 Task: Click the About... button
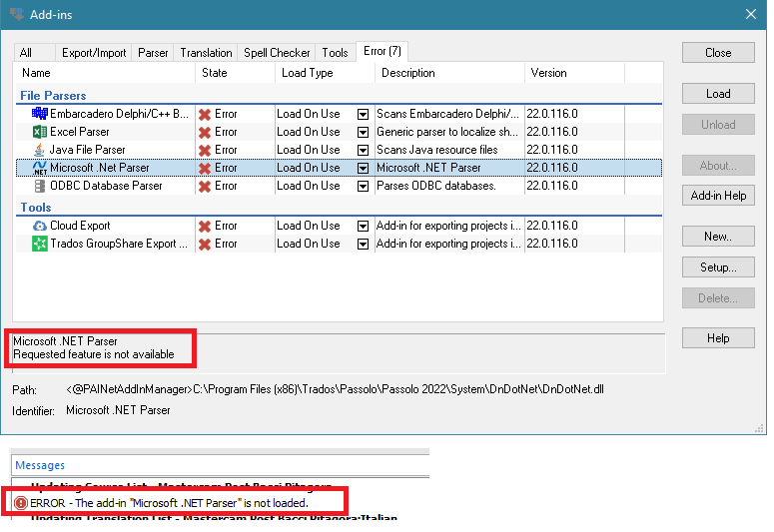tap(718, 166)
